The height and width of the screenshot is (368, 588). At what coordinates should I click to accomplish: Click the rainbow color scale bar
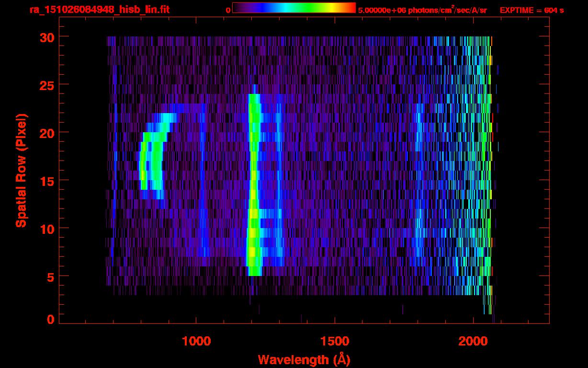point(294,8)
